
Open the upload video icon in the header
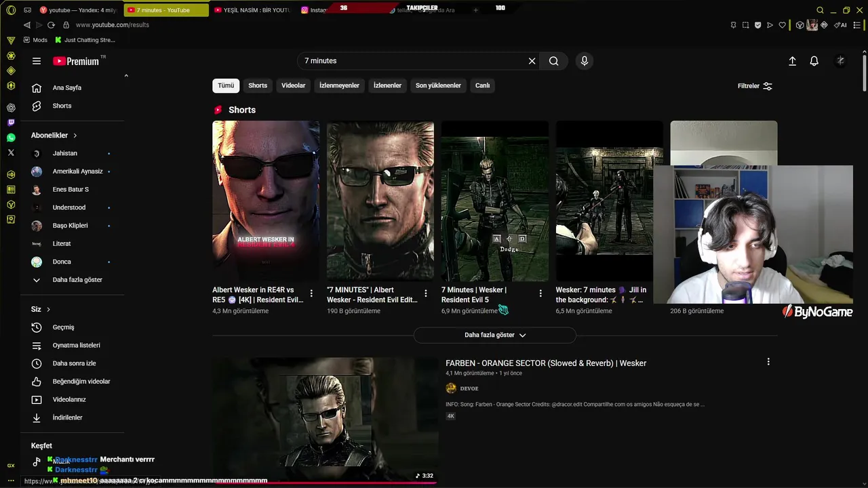(792, 61)
